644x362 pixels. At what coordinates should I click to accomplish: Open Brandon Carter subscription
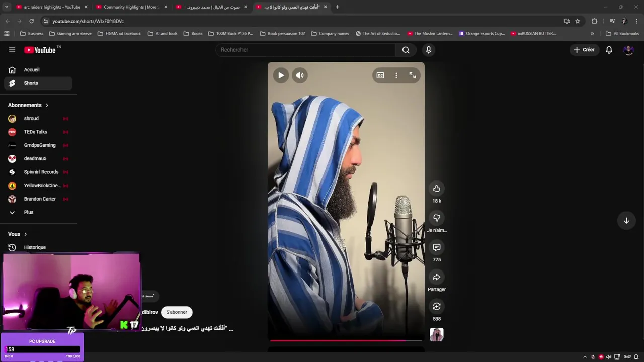click(x=38, y=199)
